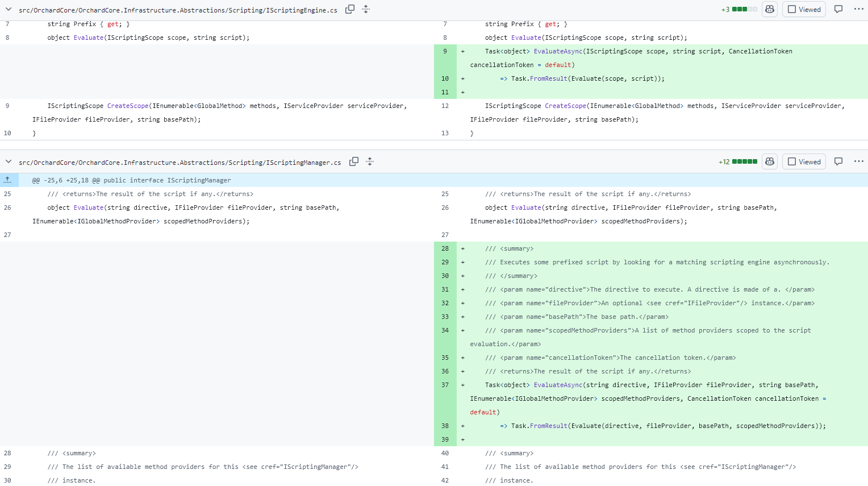Mark IScriptingEngine.cs as viewed
The width and height of the screenshot is (868, 486).
(804, 9)
